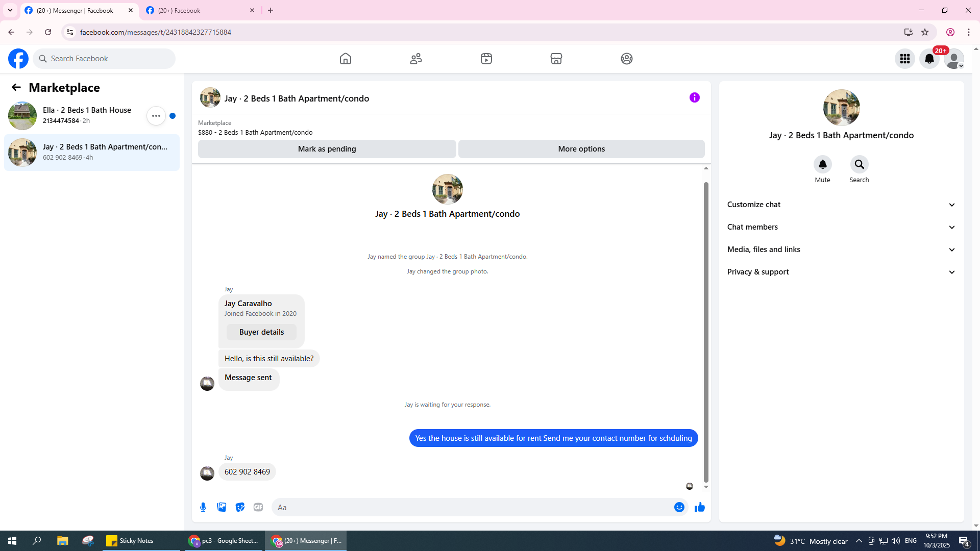Attach a photo using image icon

(x=222, y=507)
